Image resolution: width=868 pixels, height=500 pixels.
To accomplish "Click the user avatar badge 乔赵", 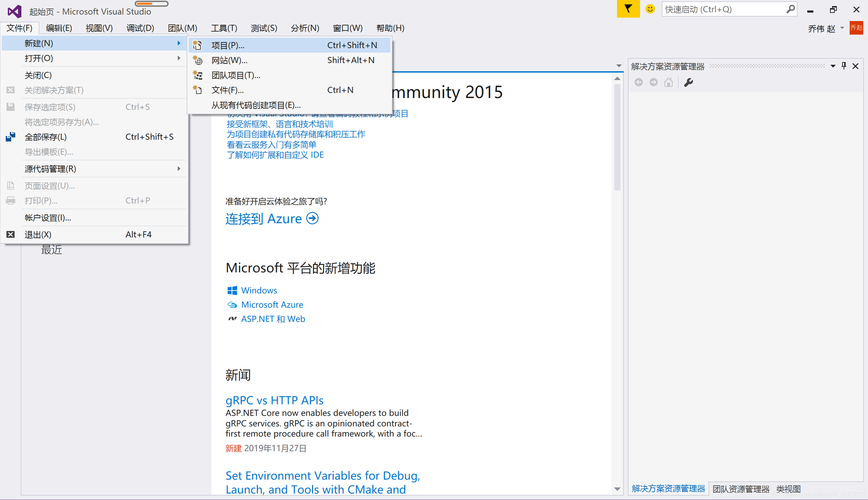I will point(856,28).
